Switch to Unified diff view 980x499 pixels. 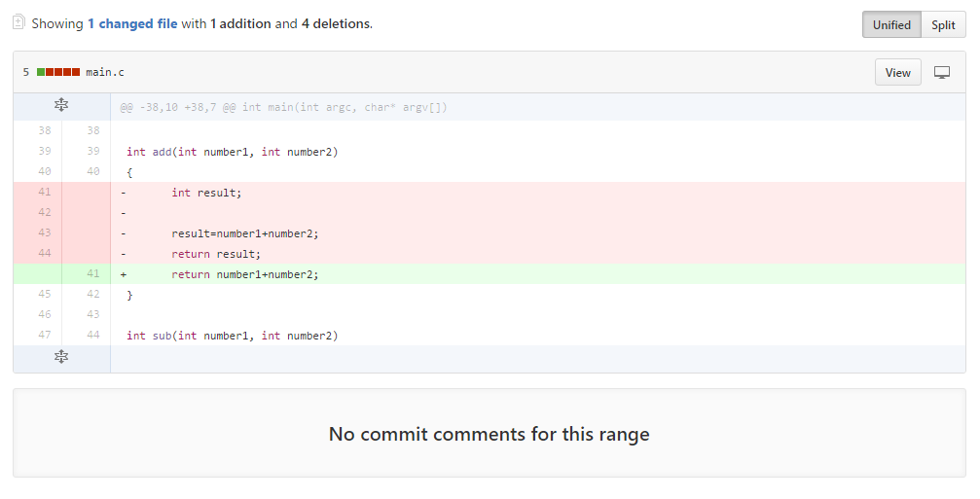tap(891, 25)
